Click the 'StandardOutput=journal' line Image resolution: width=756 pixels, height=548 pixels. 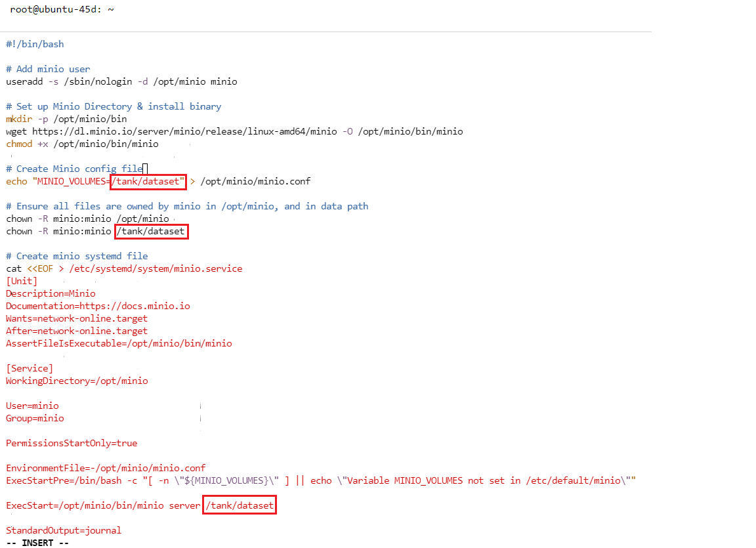64,531
